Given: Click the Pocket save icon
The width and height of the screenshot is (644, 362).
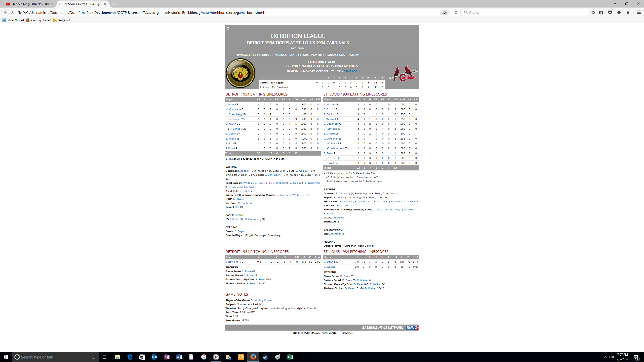Looking at the screenshot, I should pos(610,12).
